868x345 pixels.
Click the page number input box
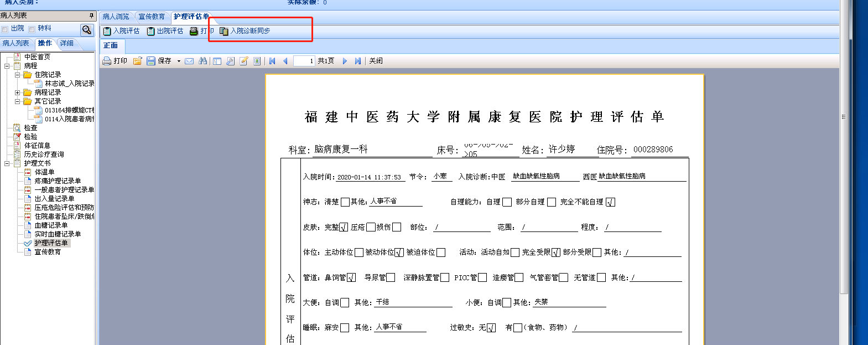pos(304,61)
